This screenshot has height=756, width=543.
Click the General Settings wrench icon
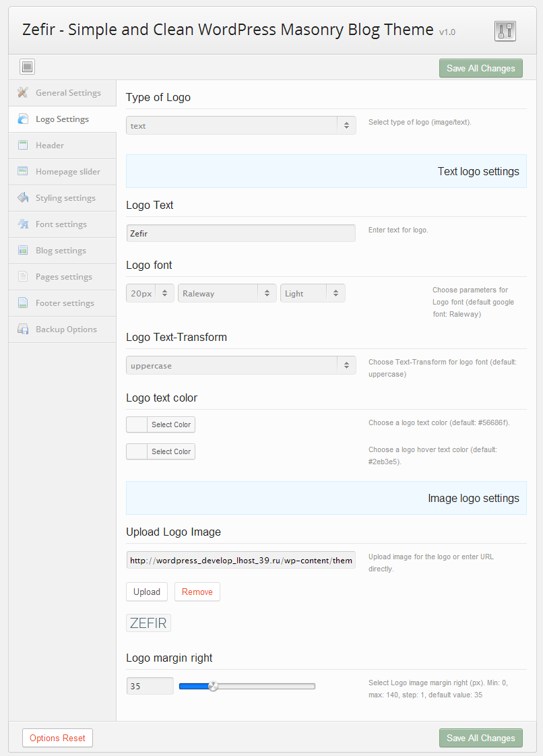pyautogui.click(x=23, y=93)
